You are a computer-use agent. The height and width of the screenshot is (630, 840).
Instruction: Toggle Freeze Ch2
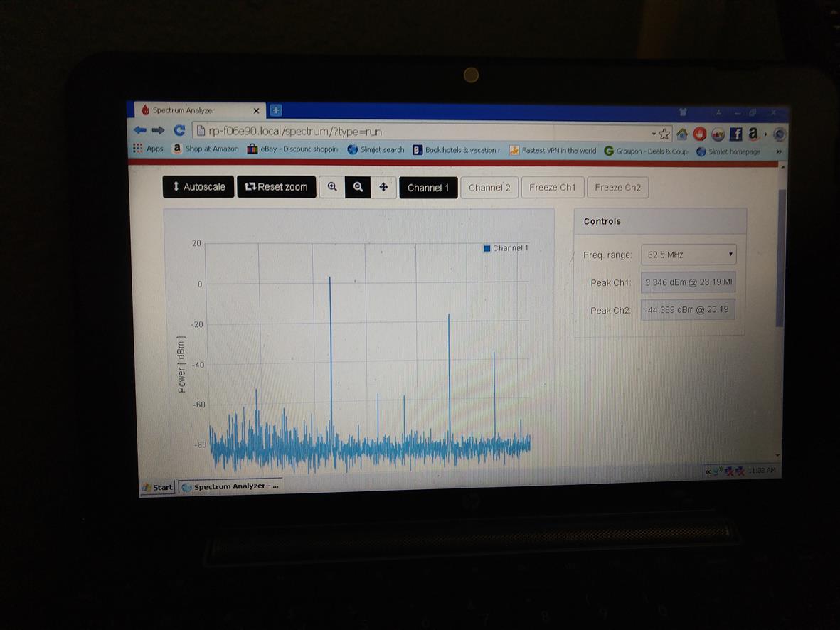tap(617, 188)
